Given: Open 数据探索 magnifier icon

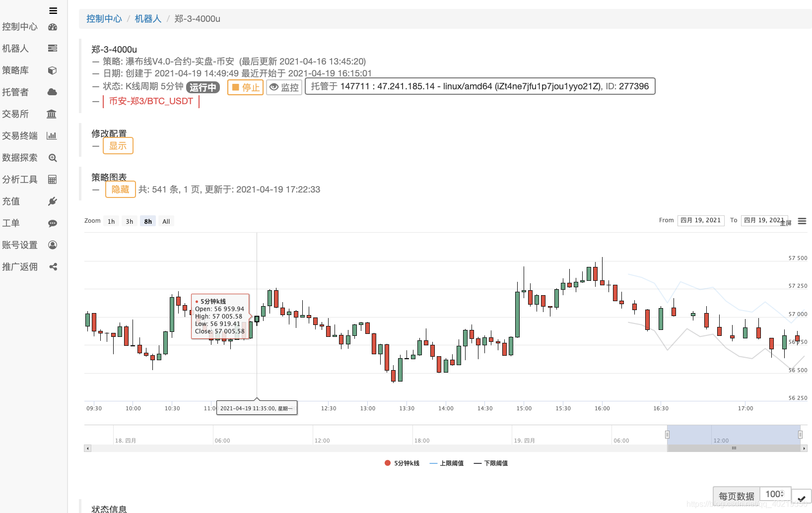Looking at the screenshot, I should [53, 158].
